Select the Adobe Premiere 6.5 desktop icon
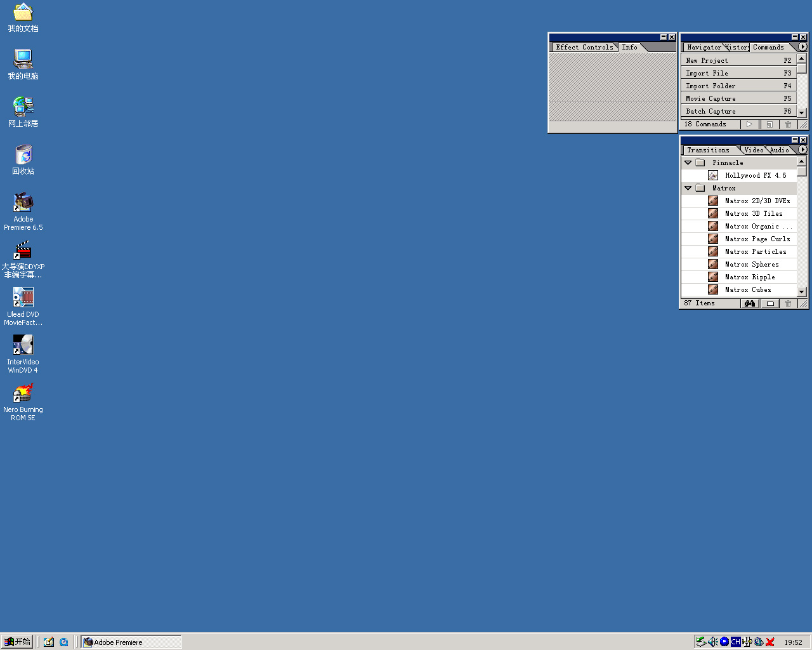 coord(23,202)
